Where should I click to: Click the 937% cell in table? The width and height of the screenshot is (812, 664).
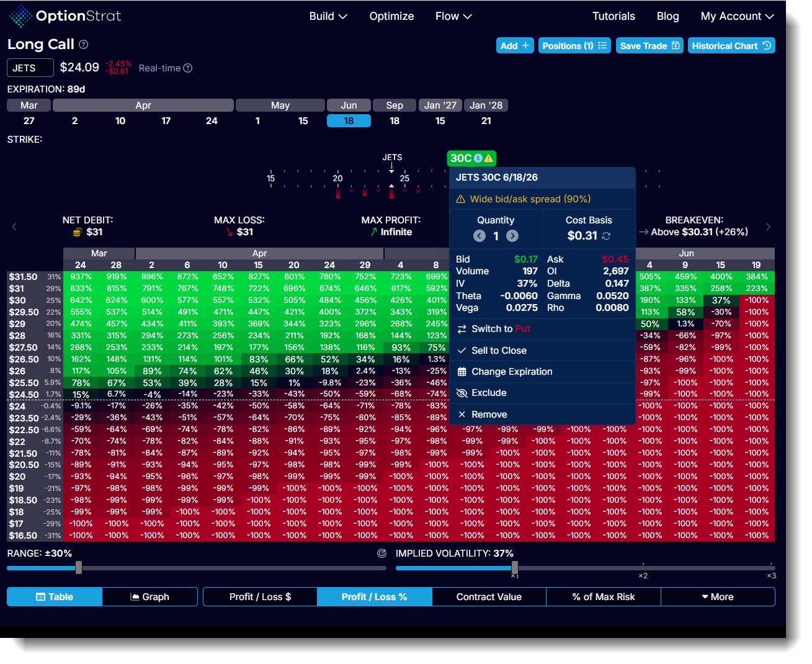pyautogui.click(x=81, y=277)
